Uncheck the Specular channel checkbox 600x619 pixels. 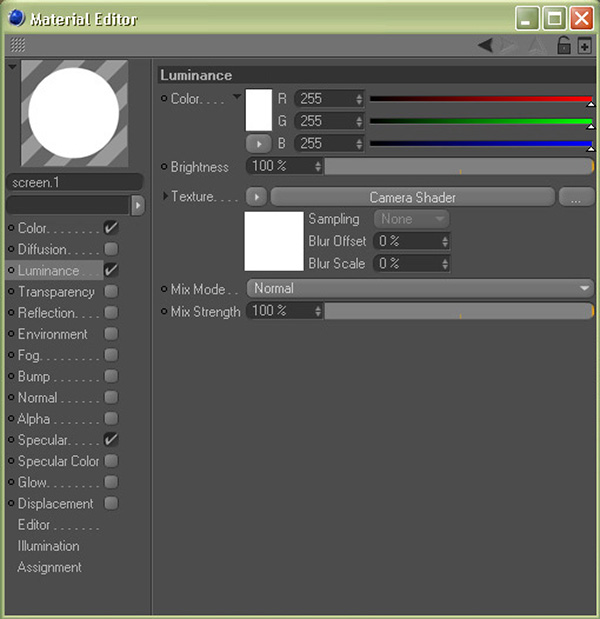(x=111, y=440)
